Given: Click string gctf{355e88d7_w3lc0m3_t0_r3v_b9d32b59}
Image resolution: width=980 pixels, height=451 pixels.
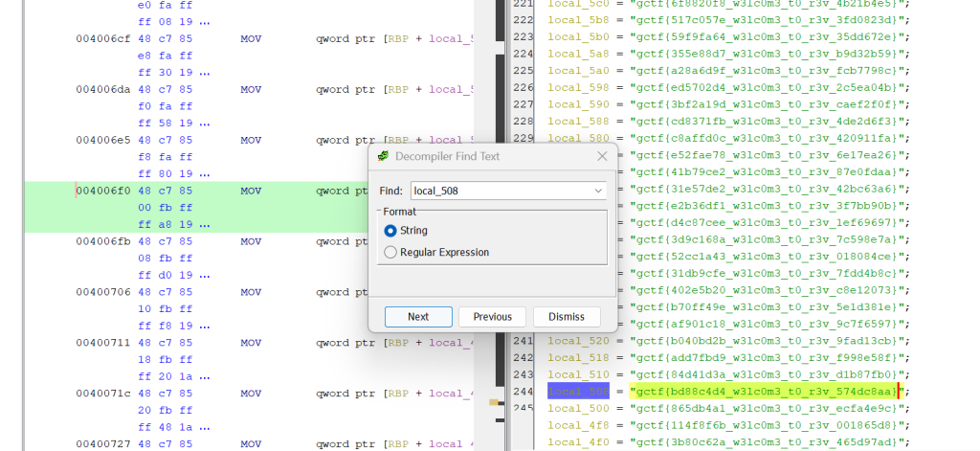Looking at the screenshot, I should (x=767, y=54).
